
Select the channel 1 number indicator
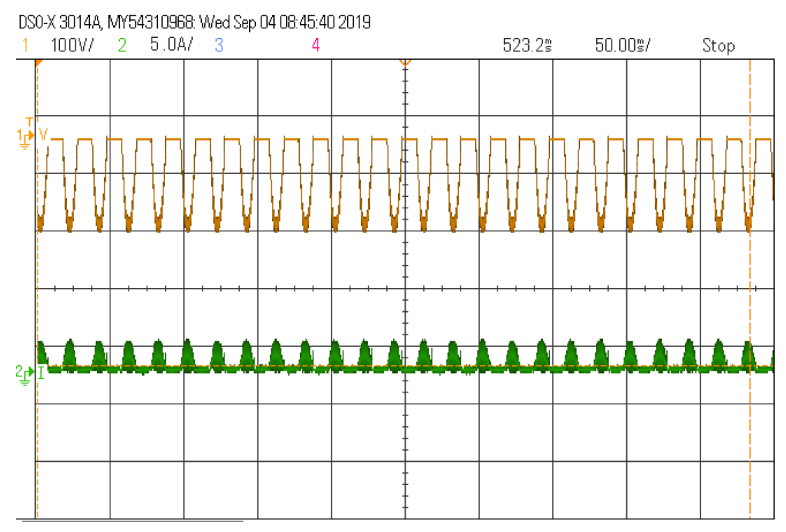pos(25,45)
